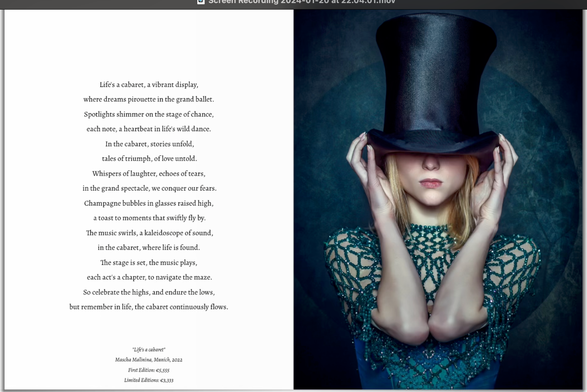The width and height of the screenshot is (587, 392).
Task: Click the "In the cabaret, stories unfold" line
Action: coord(149,144)
